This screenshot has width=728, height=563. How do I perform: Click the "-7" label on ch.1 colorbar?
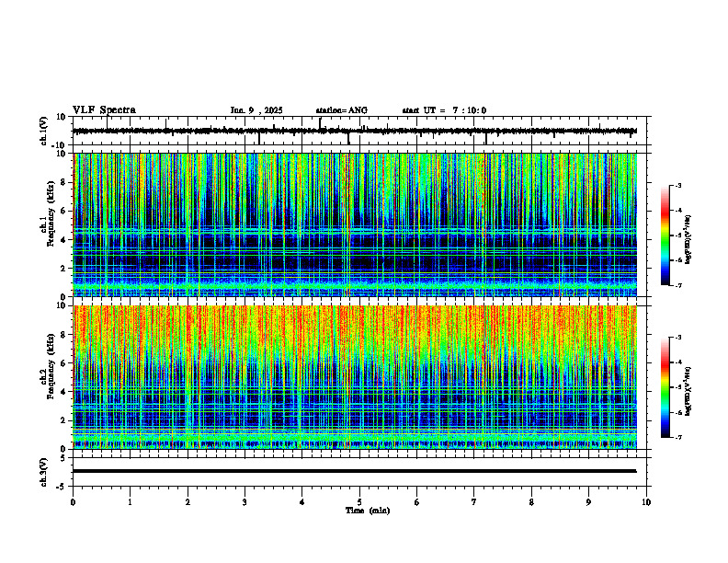[x=678, y=285]
